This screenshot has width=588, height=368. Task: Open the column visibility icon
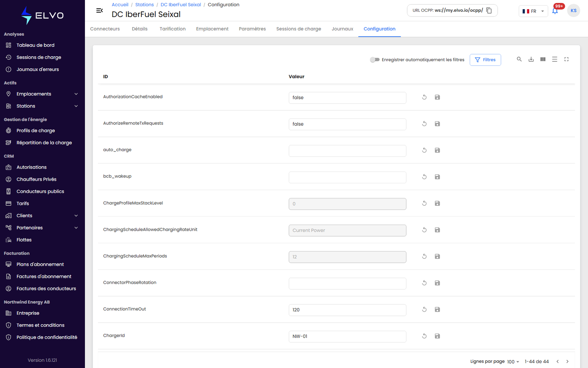tap(543, 59)
